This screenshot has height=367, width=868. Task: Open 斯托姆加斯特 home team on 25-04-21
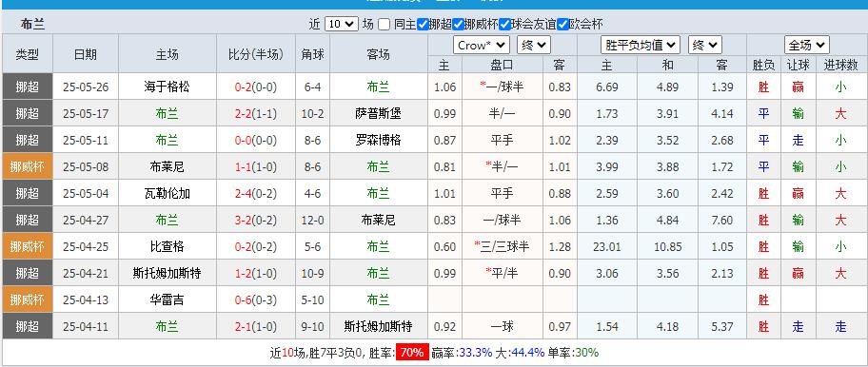click(168, 273)
